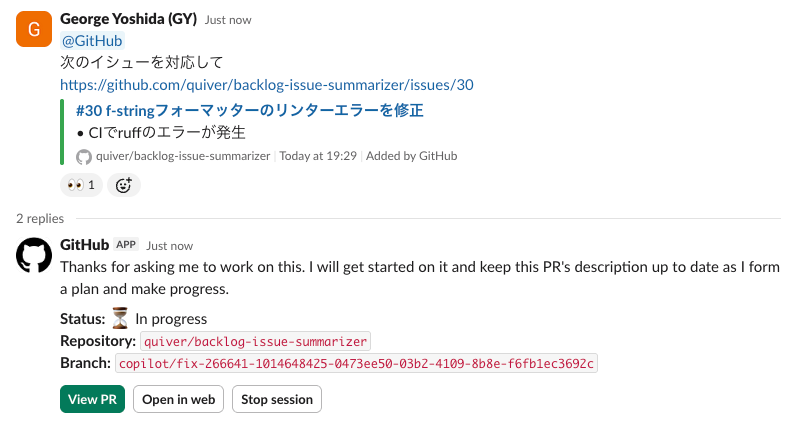The width and height of the screenshot is (790, 431).
Task: Click the small GitHub icon in attachment footer
Action: point(84,156)
